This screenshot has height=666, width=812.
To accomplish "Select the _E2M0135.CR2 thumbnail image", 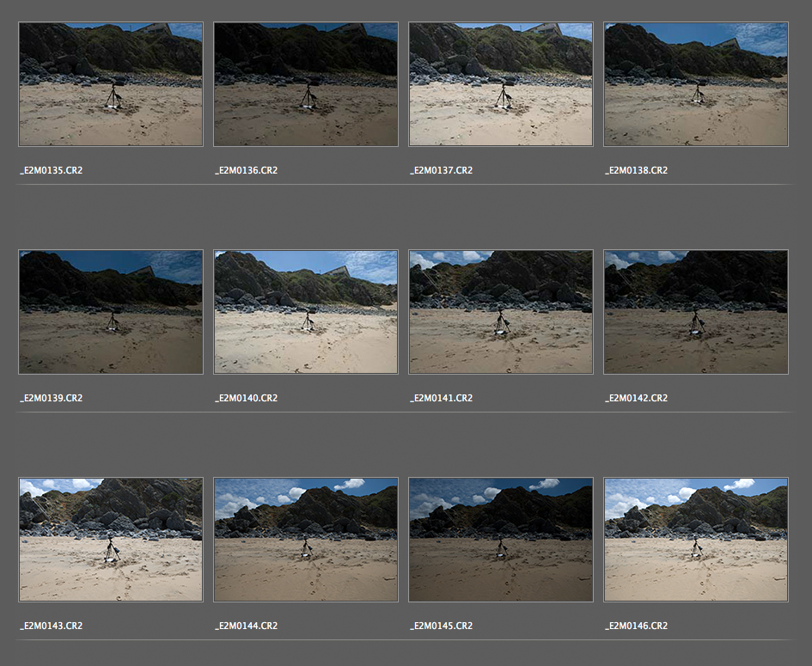I will (111, 84).
